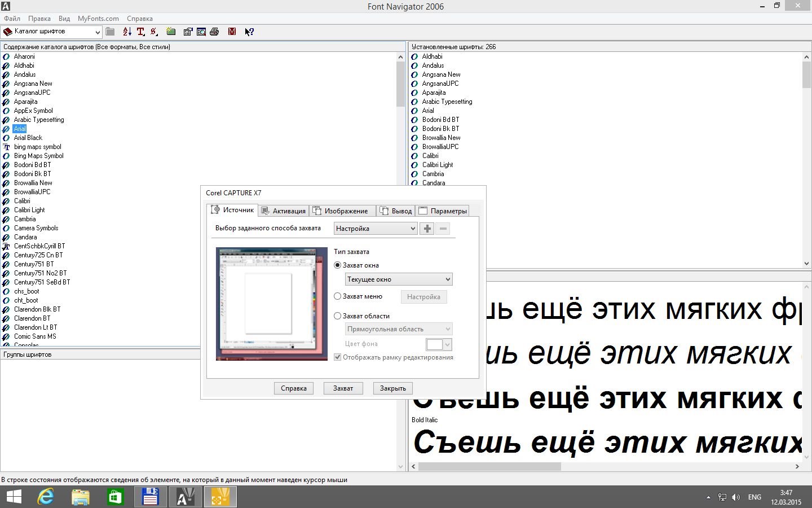Click the disabled Настройка button
812x508 pixels.
423,297
